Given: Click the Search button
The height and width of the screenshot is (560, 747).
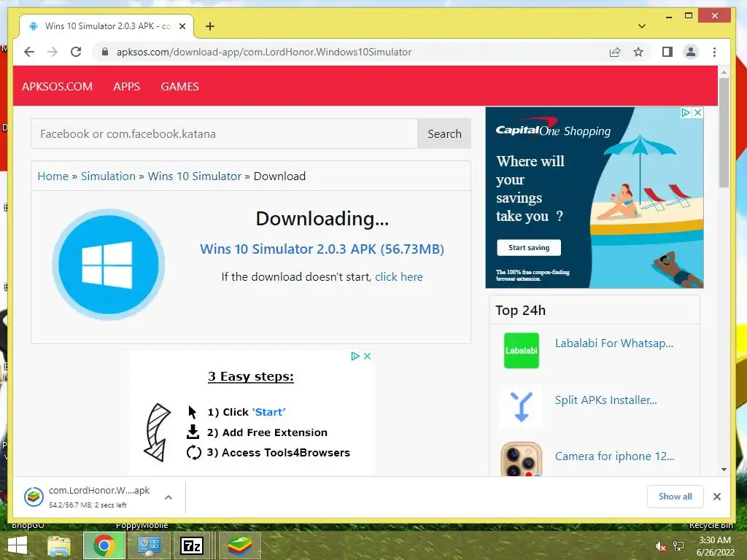Looking at the screenshot, I should pos(444,134).
